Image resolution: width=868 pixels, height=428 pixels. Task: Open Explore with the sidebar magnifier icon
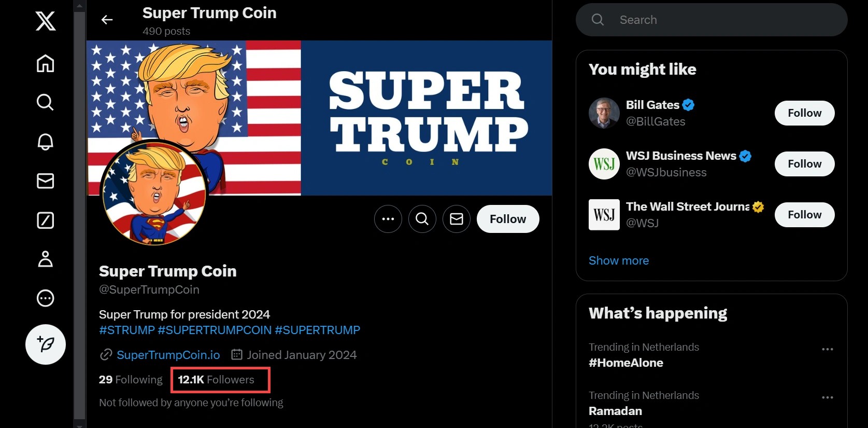click(x=46, y=102)
